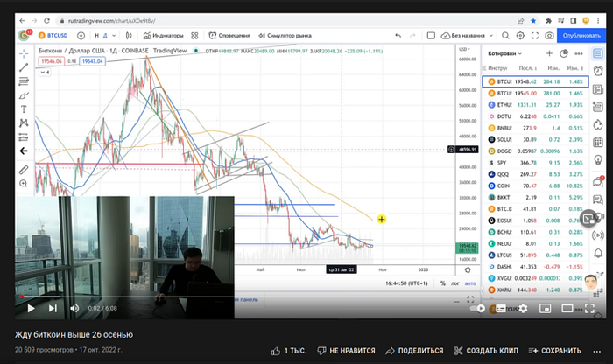
Task: Toggle YouTube autoplay switch
Action: [x=478, y=309]
